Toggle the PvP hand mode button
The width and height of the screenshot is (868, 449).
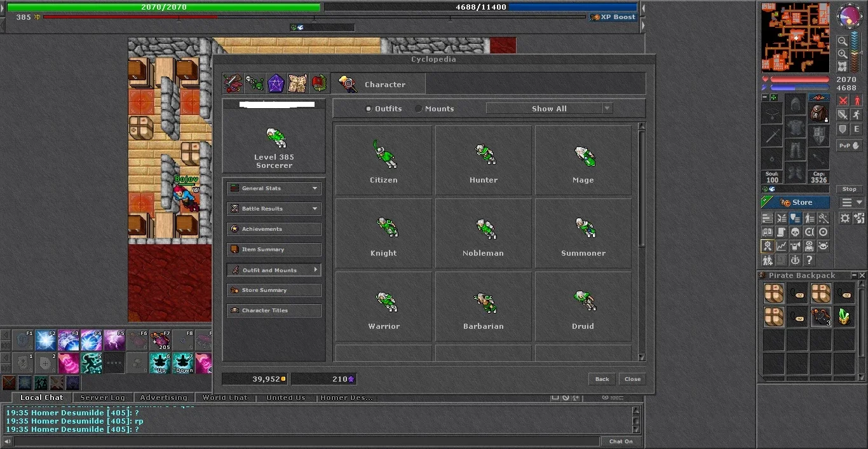[x=850, y=146]
